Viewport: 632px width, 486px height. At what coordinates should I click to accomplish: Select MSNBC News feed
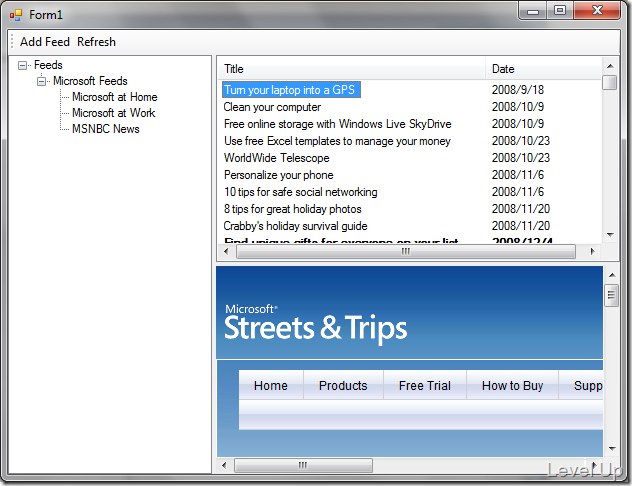pyautogui.click(x=106, y=129)
